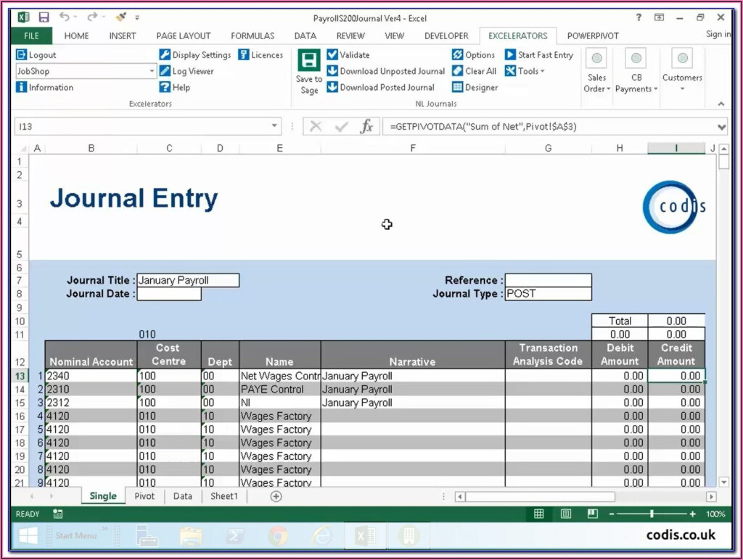Viewport: 743px width, 560px height.
Task: Switch to the Pivot sheet tab
Action: point(144,496)
